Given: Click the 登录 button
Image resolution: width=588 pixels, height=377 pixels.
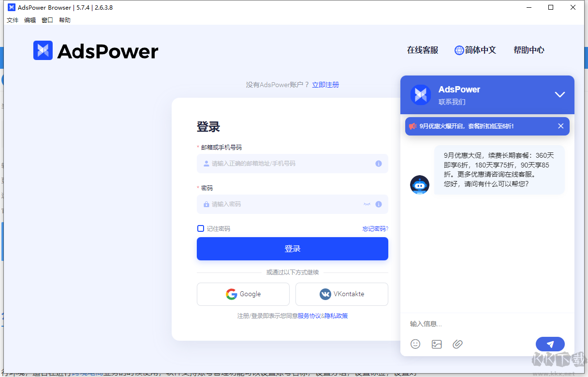Looking at the screenshot, I should tap(292, 248).
